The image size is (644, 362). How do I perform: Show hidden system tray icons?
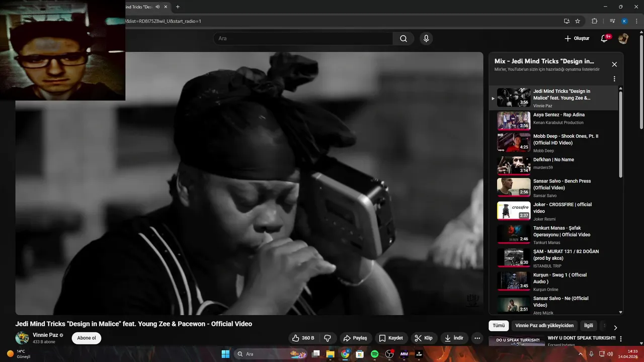tap(581, 354)
